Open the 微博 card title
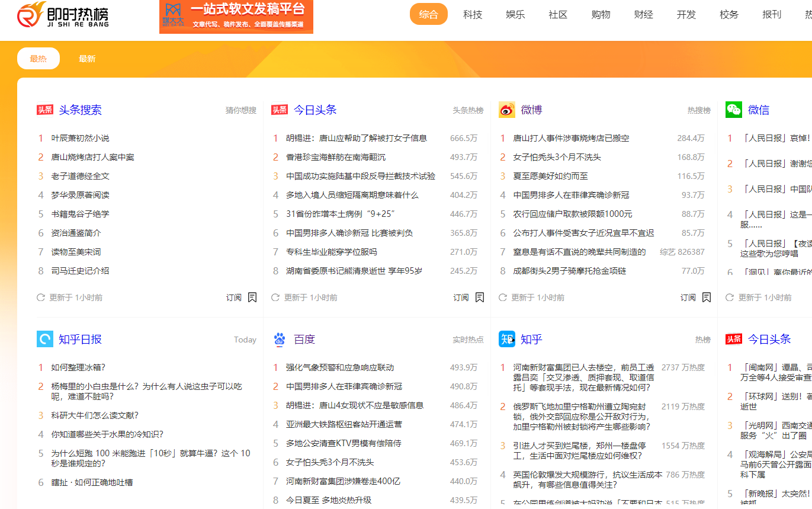 pyautogui.click(x=532, y=110)
